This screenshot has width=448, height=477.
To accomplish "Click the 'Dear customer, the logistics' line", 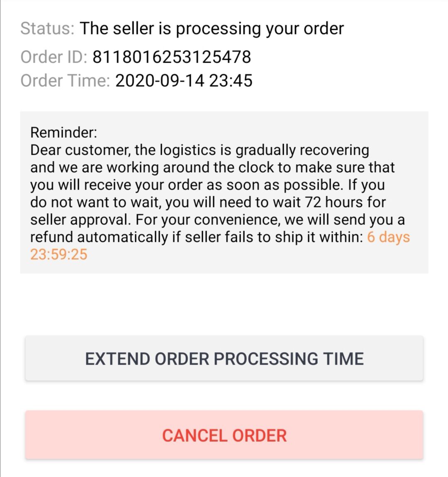I will point(200,150).
